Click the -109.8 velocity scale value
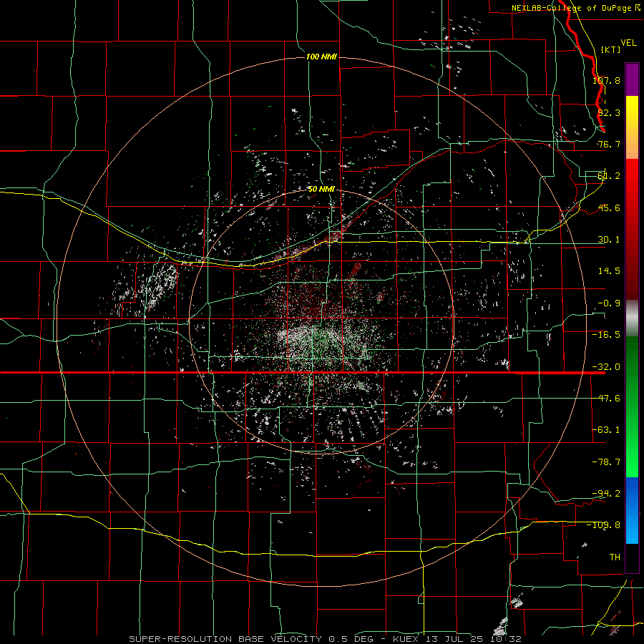 point(604,525)
